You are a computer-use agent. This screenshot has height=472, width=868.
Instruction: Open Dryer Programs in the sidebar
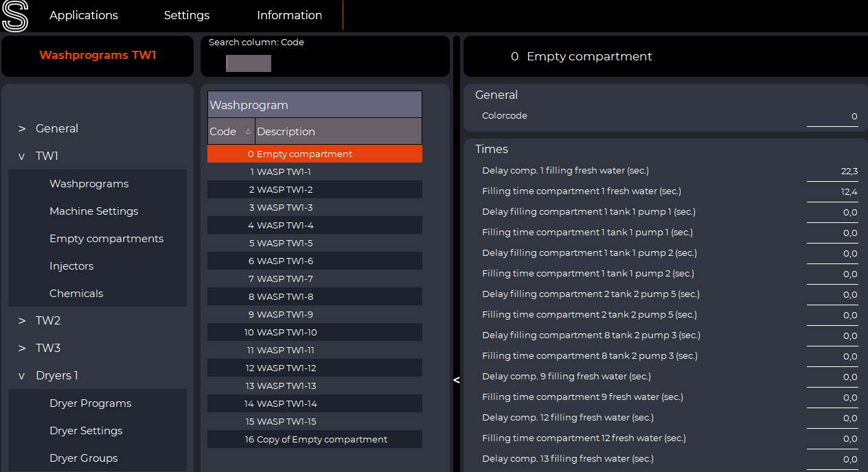(x=91, y=403)
